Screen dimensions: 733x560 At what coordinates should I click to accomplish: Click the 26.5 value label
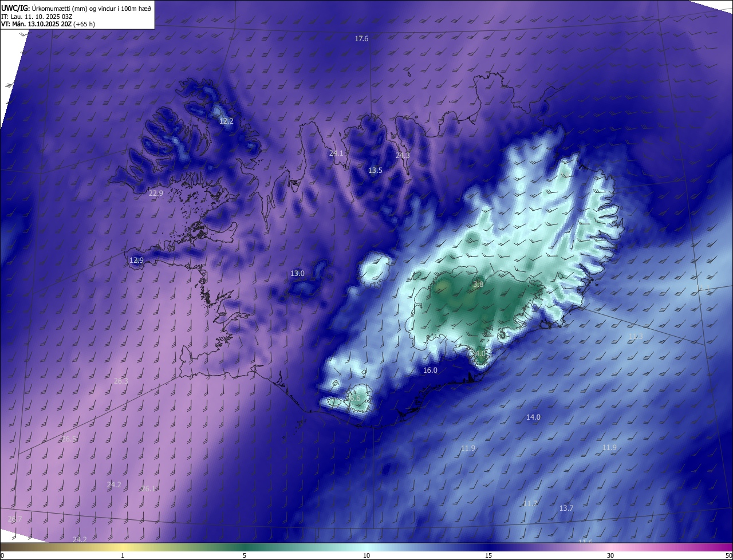[69, 439]
